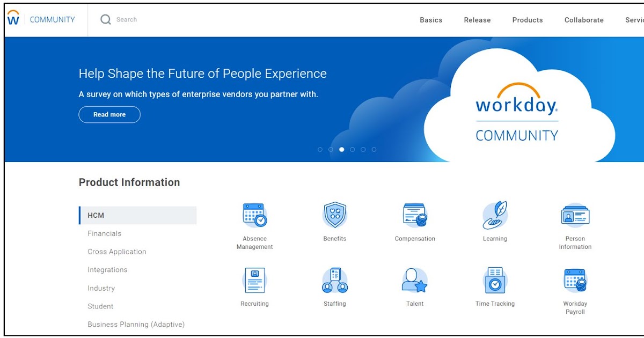
Task: Open the Person Information badge icon
Action: [574, 215]
